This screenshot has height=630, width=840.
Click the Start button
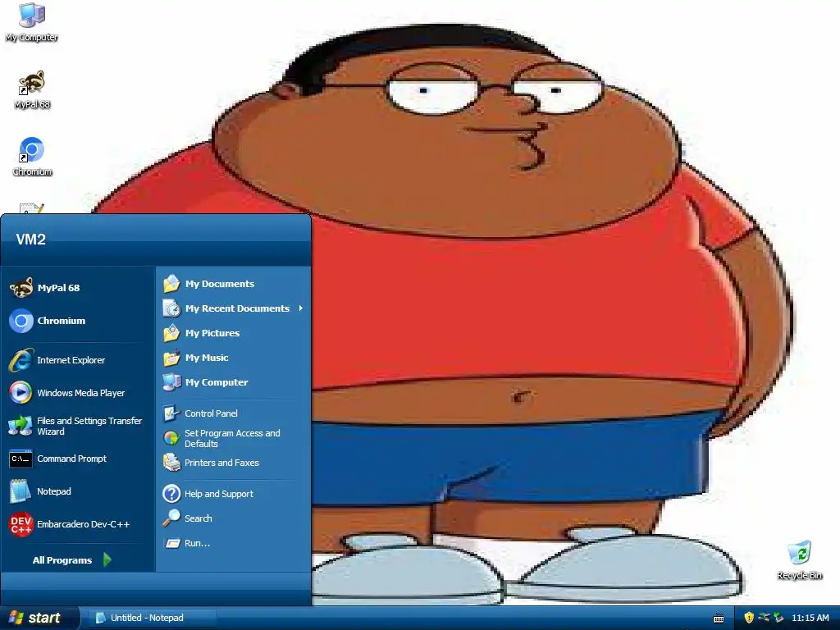pyautogui.click(x=39, y=618)
